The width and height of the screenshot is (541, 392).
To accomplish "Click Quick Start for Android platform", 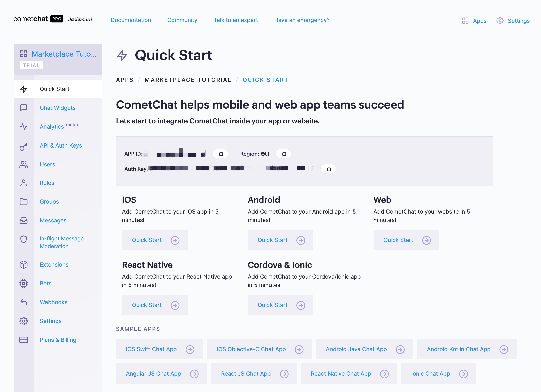I will click(281, 240).
